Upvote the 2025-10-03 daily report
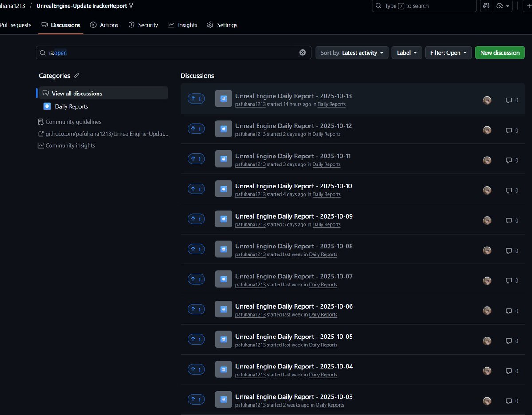Viewport: 532px width, 415px height. tap(196, 399)
